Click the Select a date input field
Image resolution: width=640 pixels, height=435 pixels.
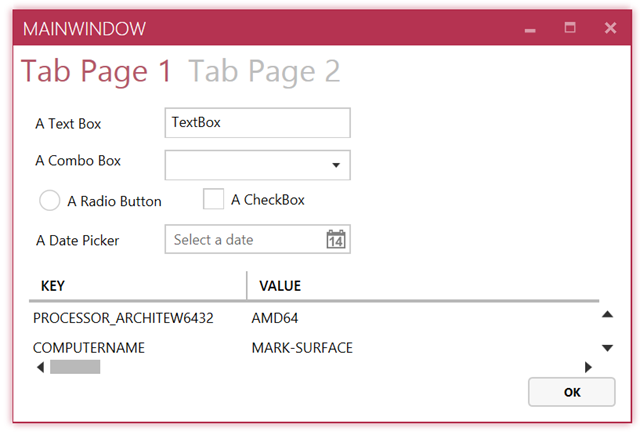pos(243,240)
